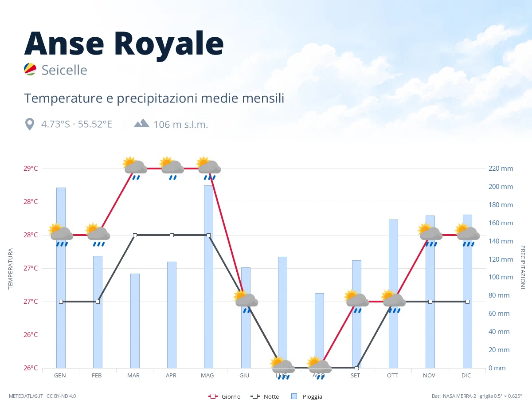The image size is (532, 408).
Task: Click the August weather icon
Action: click(x=320, y=368)
